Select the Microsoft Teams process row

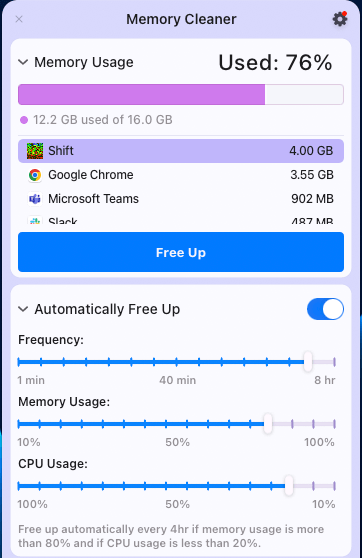coord(181,199)
